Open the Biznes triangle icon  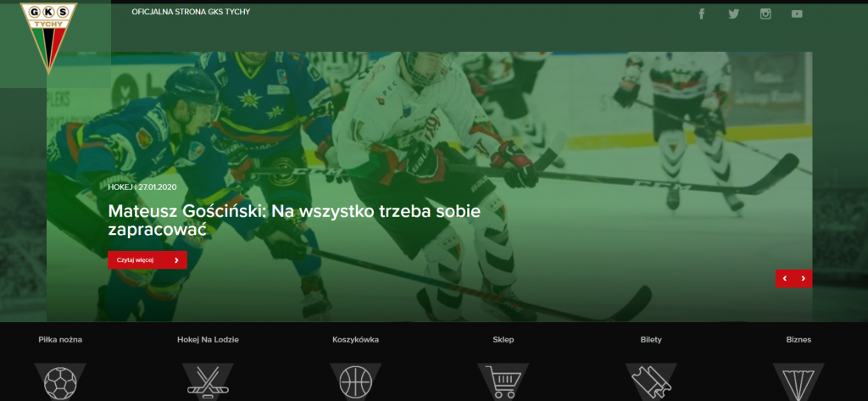[x=798, y=382]
